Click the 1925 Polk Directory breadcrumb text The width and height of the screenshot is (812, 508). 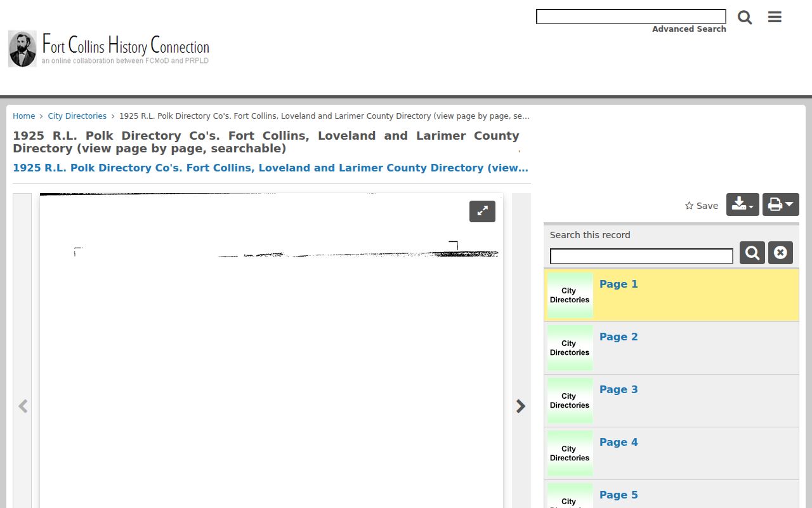[324, 116]
